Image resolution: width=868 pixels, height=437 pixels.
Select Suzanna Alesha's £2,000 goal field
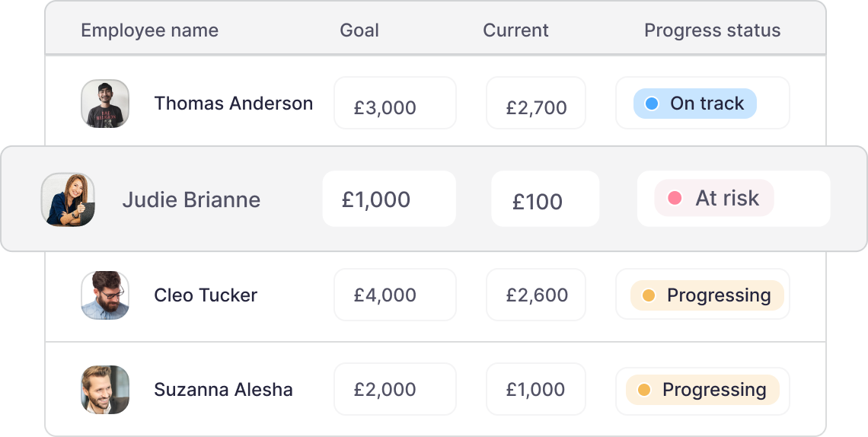click(394, 390)
